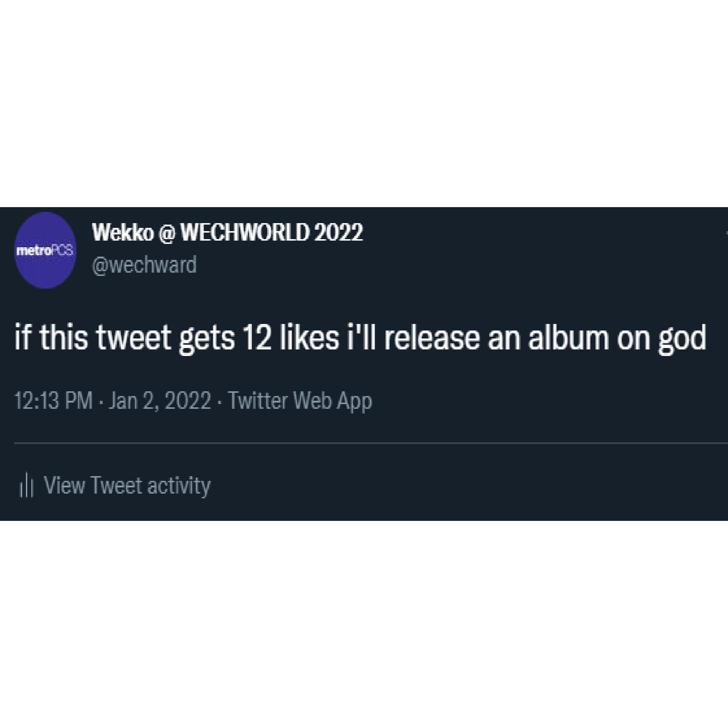Click the word 'album' in the tweet text
The height and width of the screenshot is (728, 728).
click(568, 337)
